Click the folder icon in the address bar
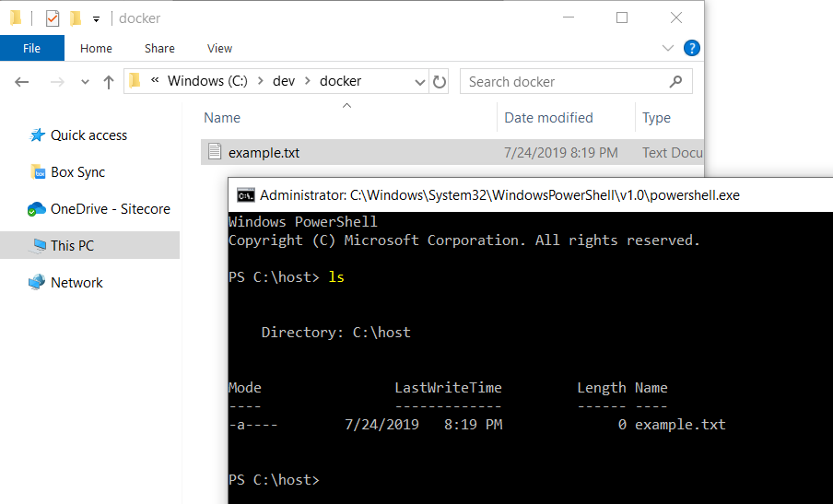This screenshot has width=833, height=504. tap(135, 81)
